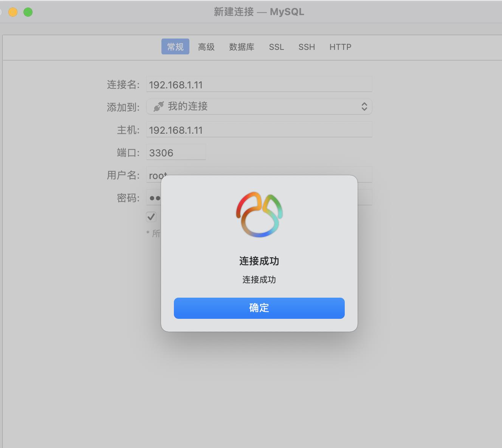Click the 主机 input field

click(x=259, y=130)
